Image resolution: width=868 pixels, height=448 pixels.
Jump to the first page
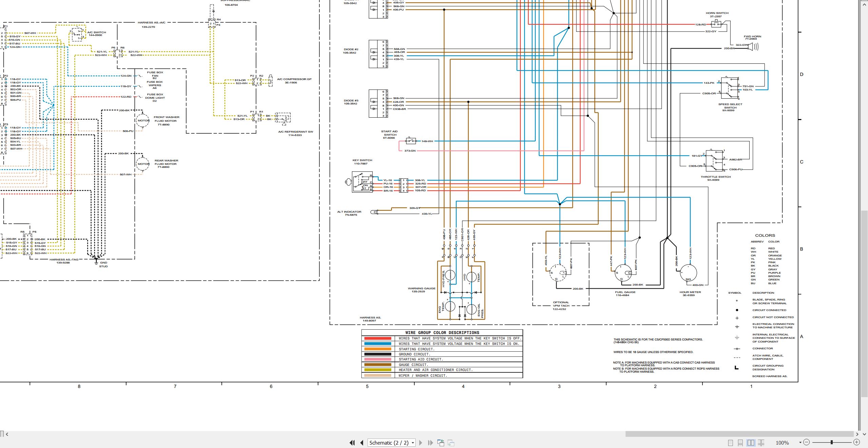(x=352, y=443)
